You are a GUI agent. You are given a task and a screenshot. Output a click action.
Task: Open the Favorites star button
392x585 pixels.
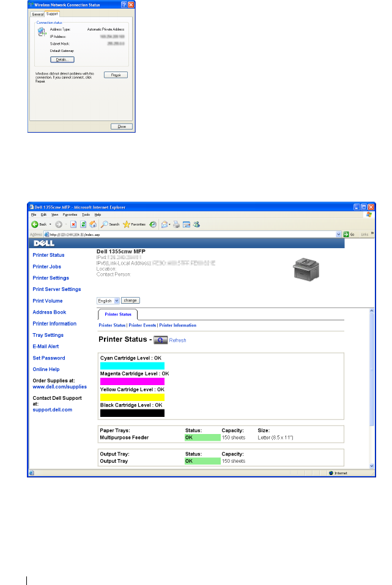pos(134,224)
